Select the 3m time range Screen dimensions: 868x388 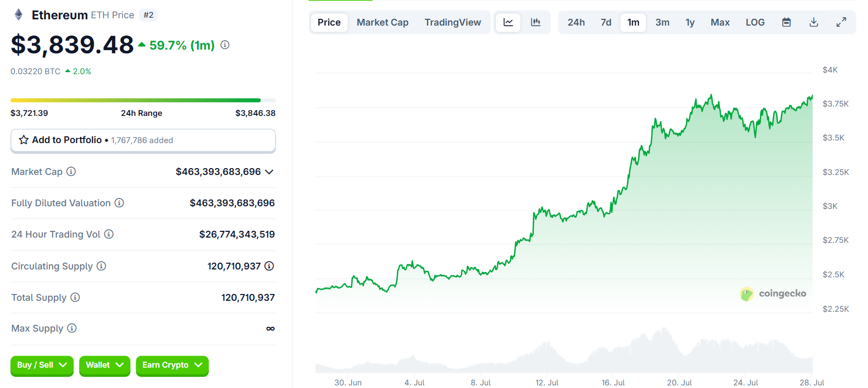pos(662,22)
